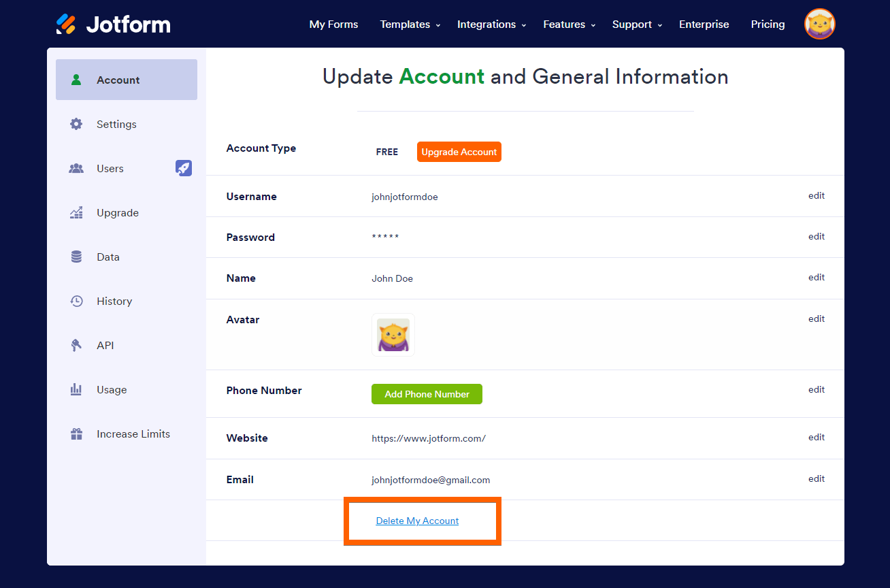Edit the Password field
This screenshot has width=890, height=588.
817,236
